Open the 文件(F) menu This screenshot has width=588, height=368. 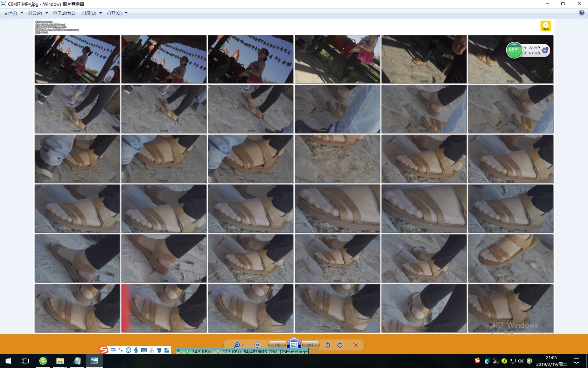pos(13,13)
